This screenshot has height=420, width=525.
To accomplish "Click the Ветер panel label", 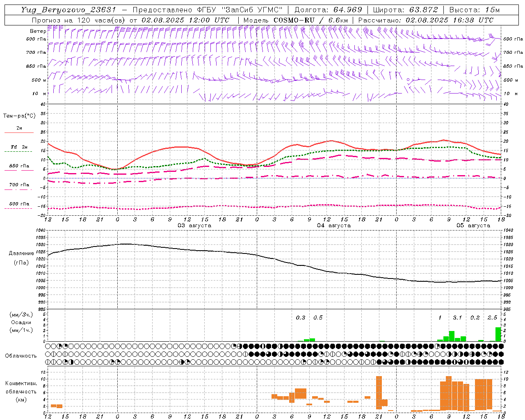I will 38,31.
